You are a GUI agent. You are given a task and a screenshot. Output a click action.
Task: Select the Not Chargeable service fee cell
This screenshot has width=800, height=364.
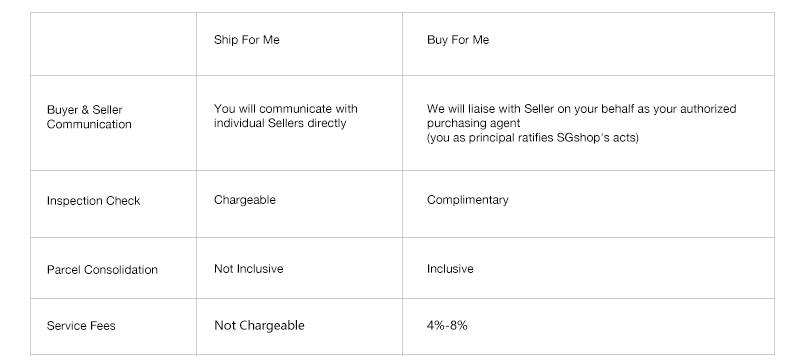pos(259,325)
